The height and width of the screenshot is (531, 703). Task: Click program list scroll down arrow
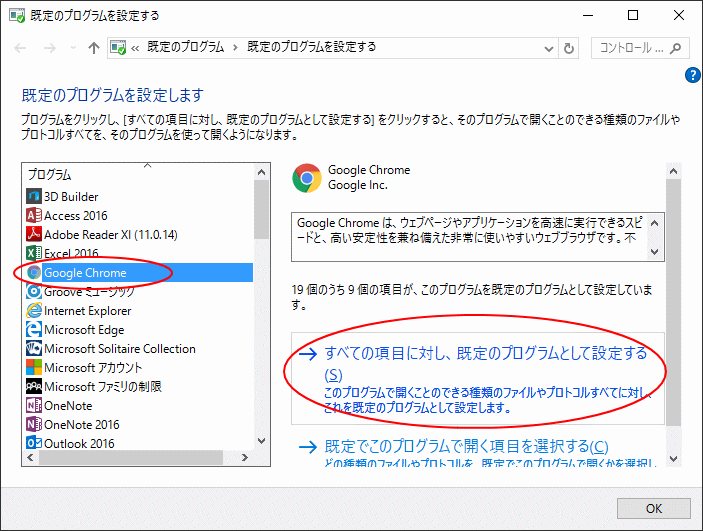coord(261,441)
